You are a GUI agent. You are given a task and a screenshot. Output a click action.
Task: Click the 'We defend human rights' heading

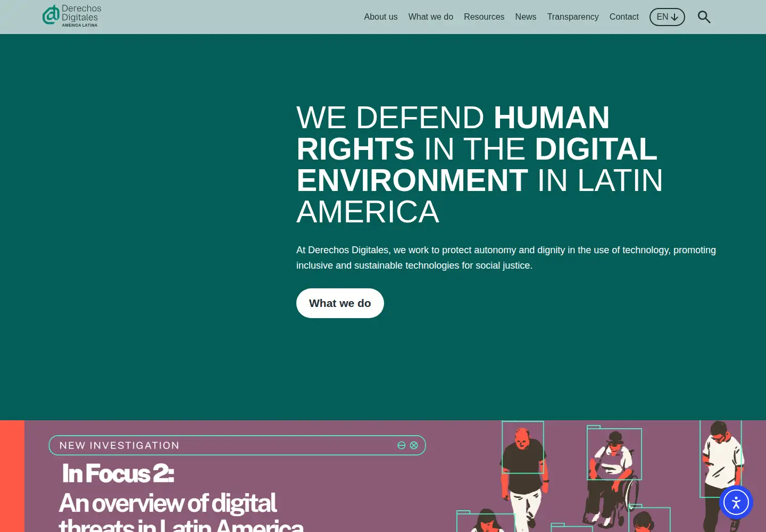(480, 164)
